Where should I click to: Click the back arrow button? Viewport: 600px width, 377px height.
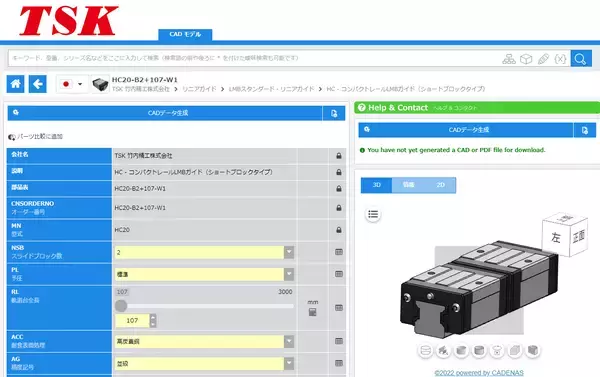(38, 84)
